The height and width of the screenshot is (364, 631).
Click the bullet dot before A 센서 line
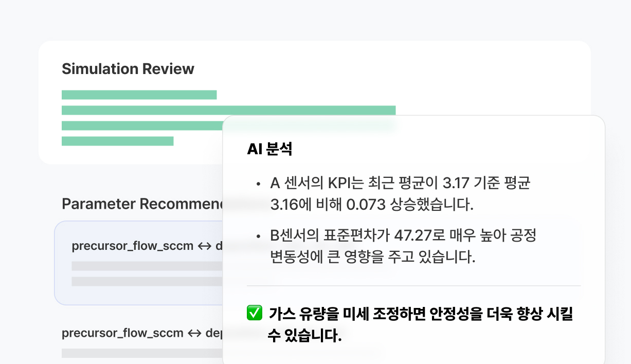(258, 184)
